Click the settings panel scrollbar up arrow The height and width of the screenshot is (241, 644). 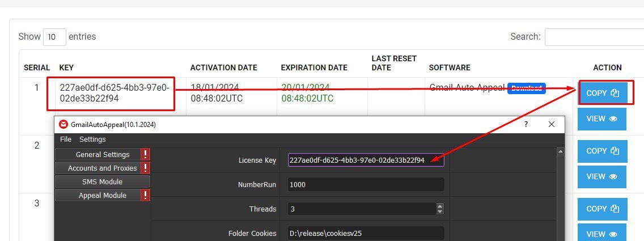pyautogui.click(x=560, y=151)
